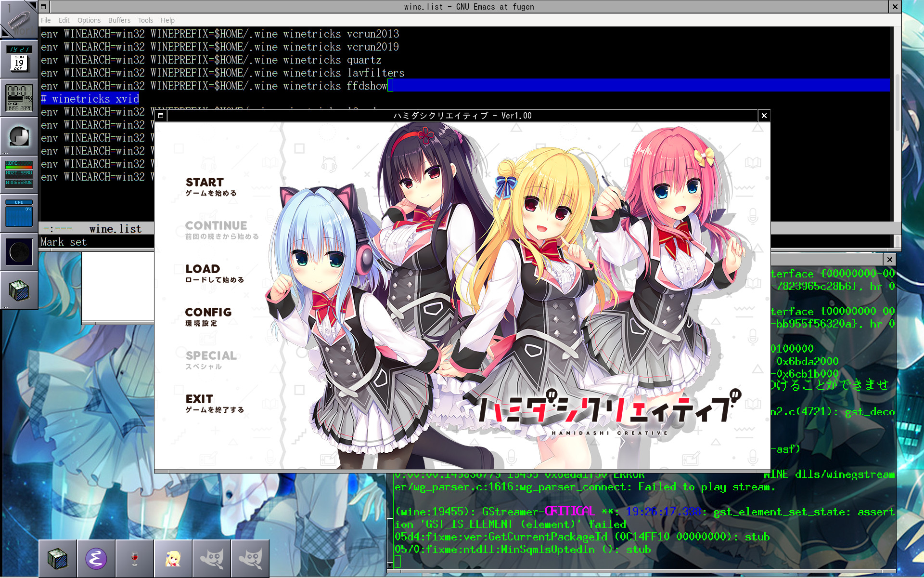Viewport: 924px width, 578px height.
Task: Click the striped cube icon in bottom dock
Action: coord(58,559)
